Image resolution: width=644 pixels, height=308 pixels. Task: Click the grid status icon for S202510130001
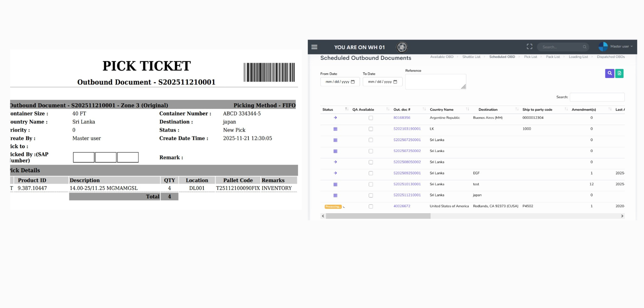(335, 184)
